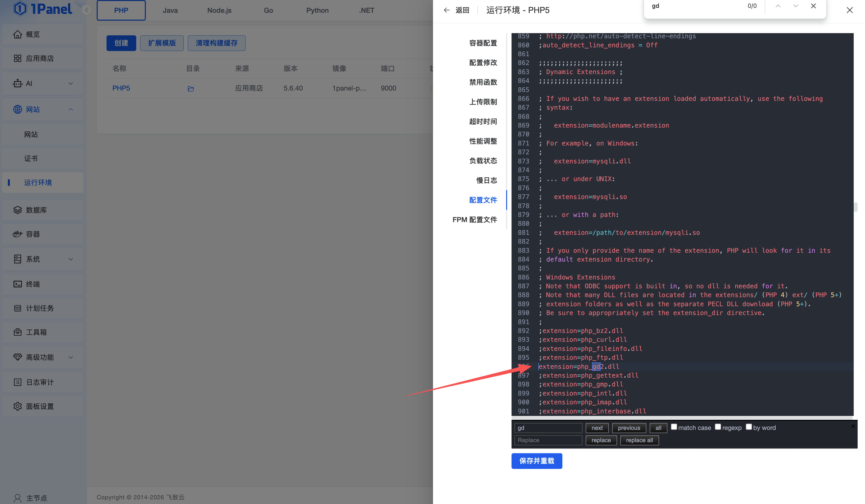Enable the match case checkbox

[674, 427]
